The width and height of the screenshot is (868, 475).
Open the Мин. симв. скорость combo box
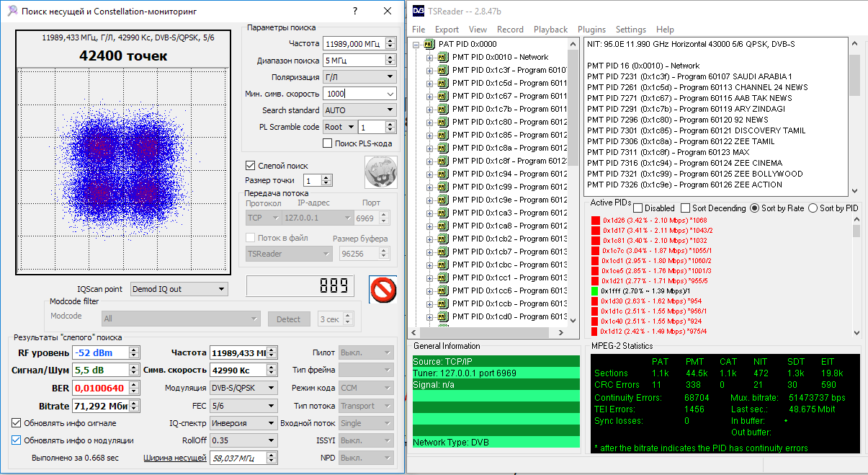[359, 94]
